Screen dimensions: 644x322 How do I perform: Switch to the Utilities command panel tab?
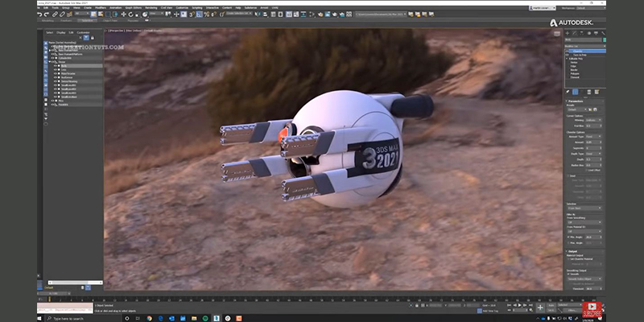603,32
